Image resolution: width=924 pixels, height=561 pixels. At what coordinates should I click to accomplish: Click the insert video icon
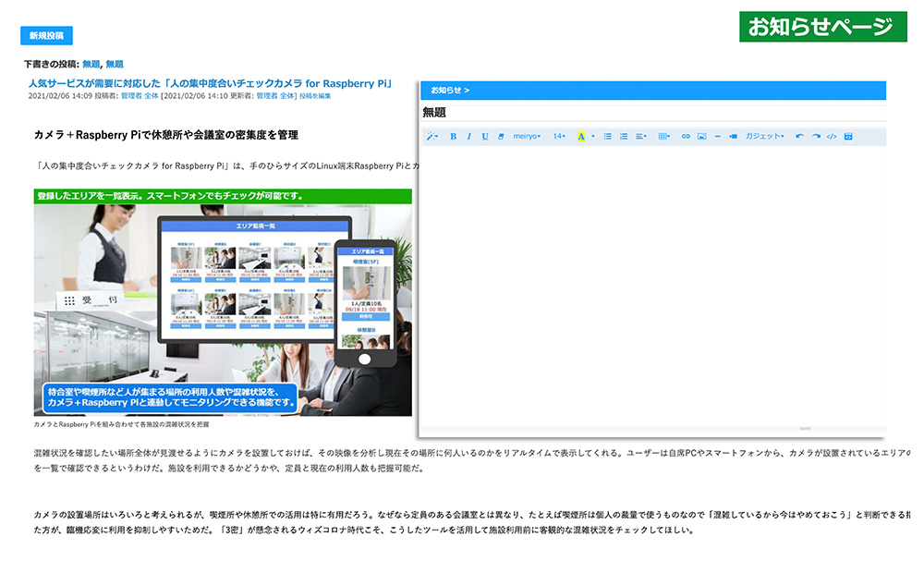coord(733,136)
